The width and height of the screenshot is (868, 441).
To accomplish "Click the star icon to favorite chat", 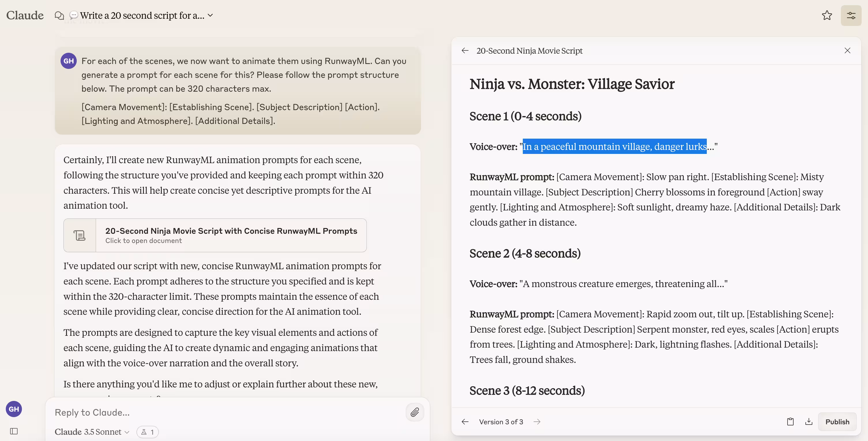I will click(x=826, y=15).
